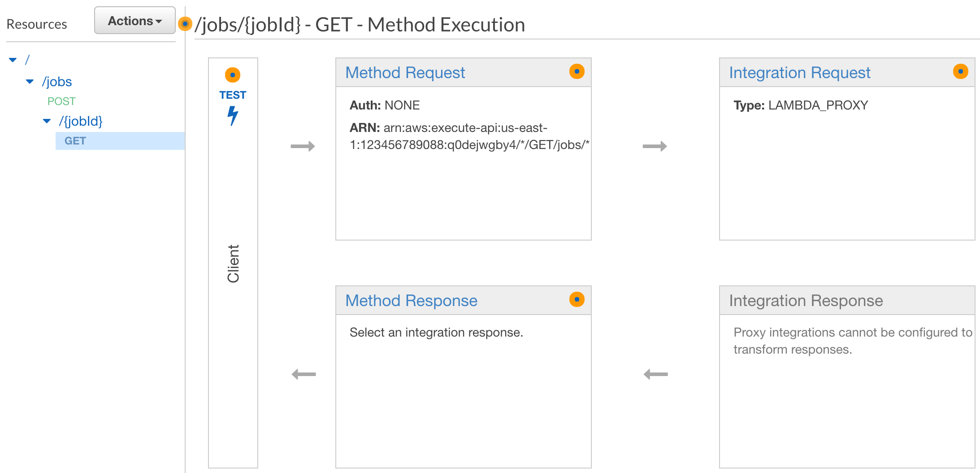Collapse the /jobs resource node

coord(30,82)
